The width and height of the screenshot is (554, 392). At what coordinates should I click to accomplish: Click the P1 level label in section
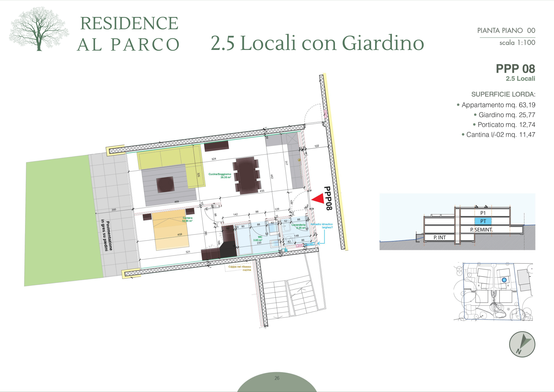(483, 213)
